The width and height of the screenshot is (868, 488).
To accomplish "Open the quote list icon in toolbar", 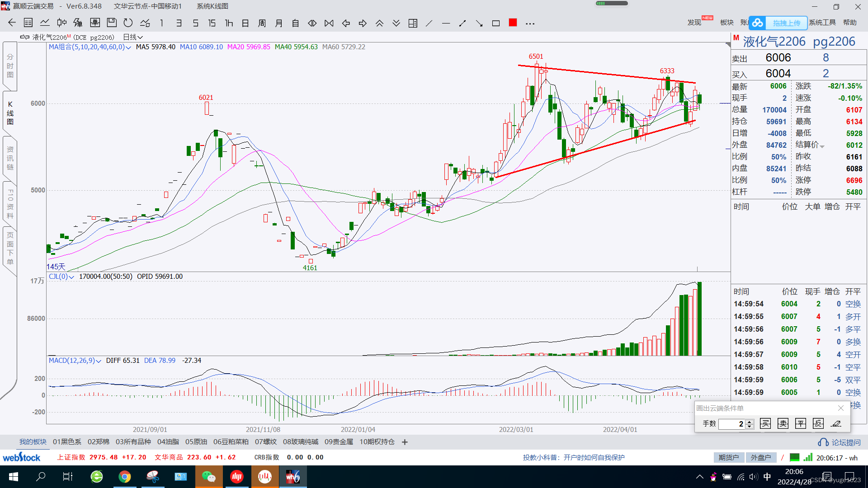I will (28, 23).
